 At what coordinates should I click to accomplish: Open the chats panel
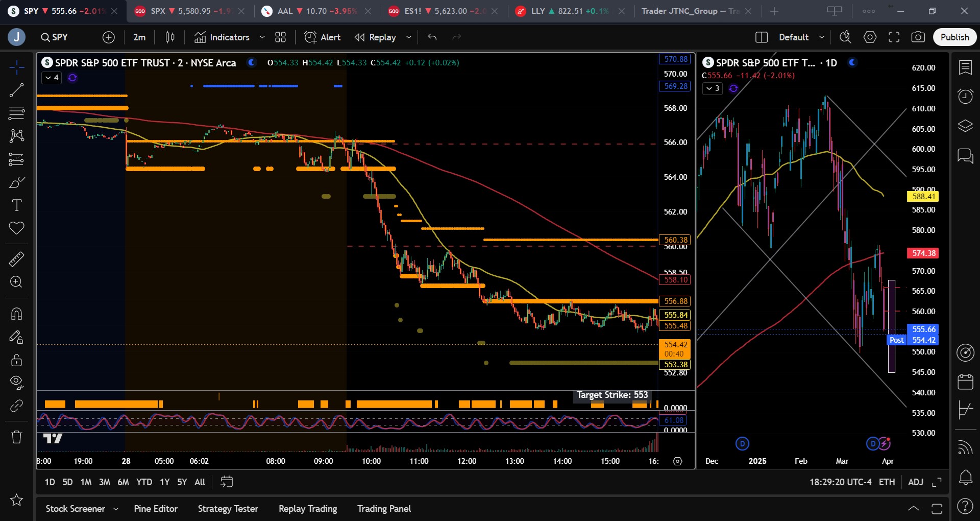965,155
